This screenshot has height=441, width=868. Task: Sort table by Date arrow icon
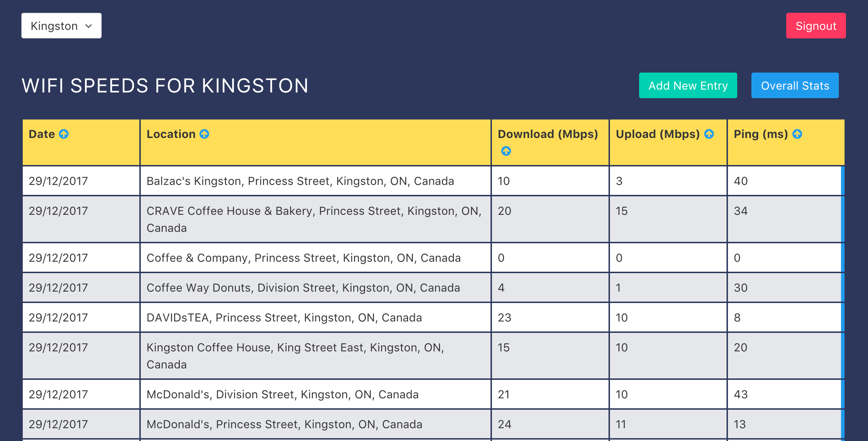(64, 134)
